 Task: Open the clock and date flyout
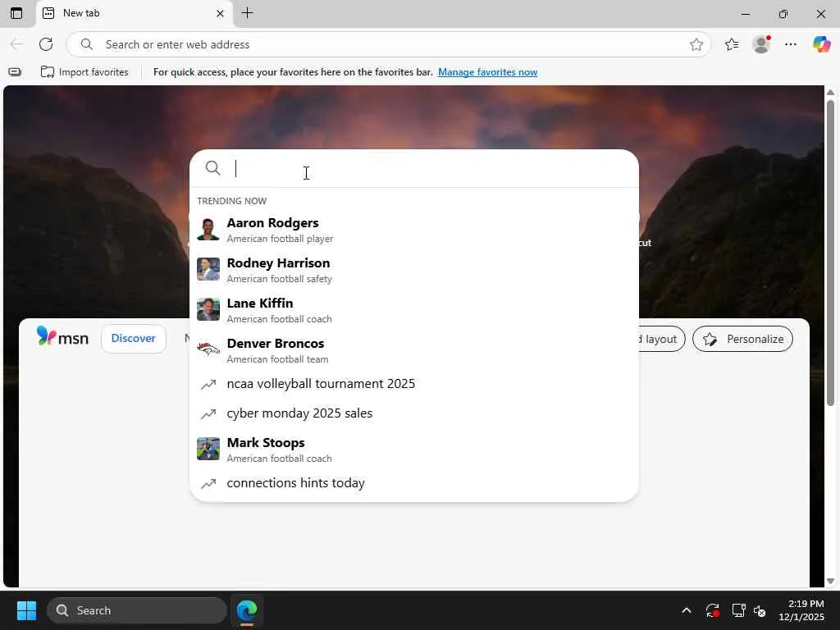pyautogui.click(x=801, y=610)
